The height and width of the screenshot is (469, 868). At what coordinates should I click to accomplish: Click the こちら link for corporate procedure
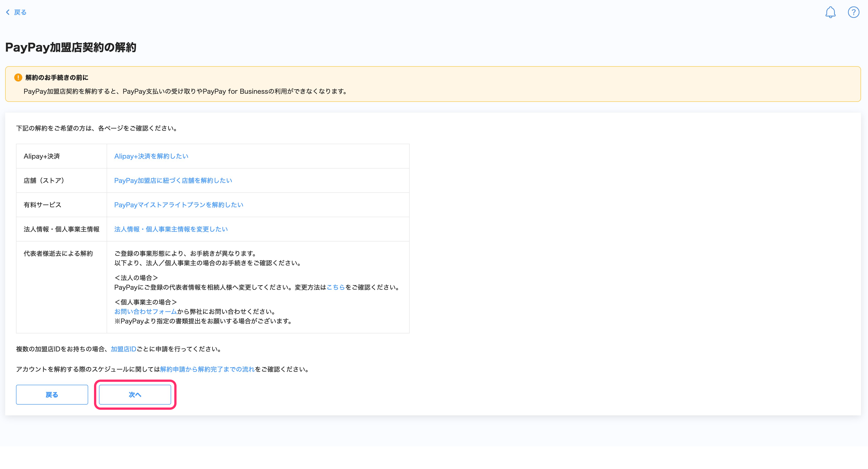pyautogui.click(x=336, y=287)
